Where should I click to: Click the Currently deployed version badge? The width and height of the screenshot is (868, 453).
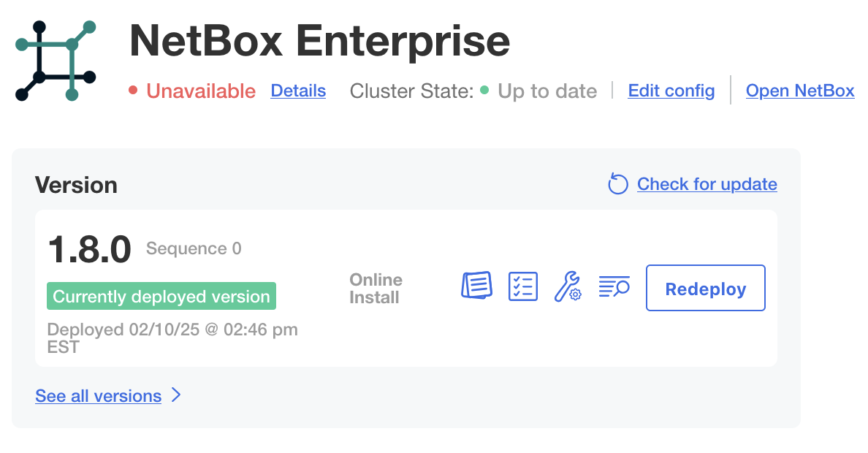pyautogui.click(x=161, y=297)
